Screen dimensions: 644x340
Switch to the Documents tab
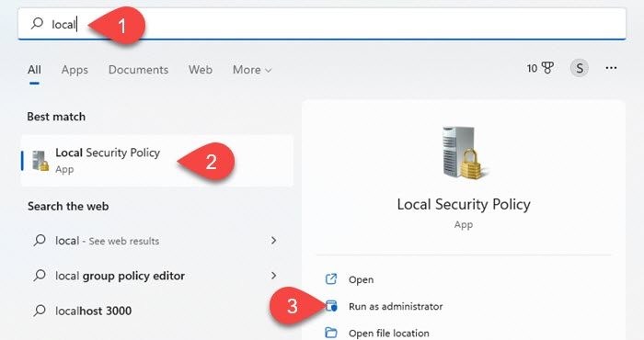point(138,70)
